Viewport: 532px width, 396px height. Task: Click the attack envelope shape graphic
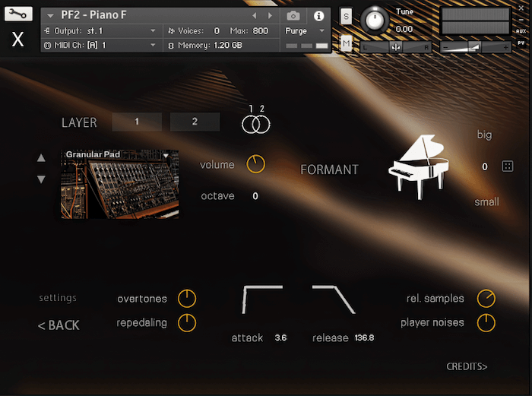point(262,299)
